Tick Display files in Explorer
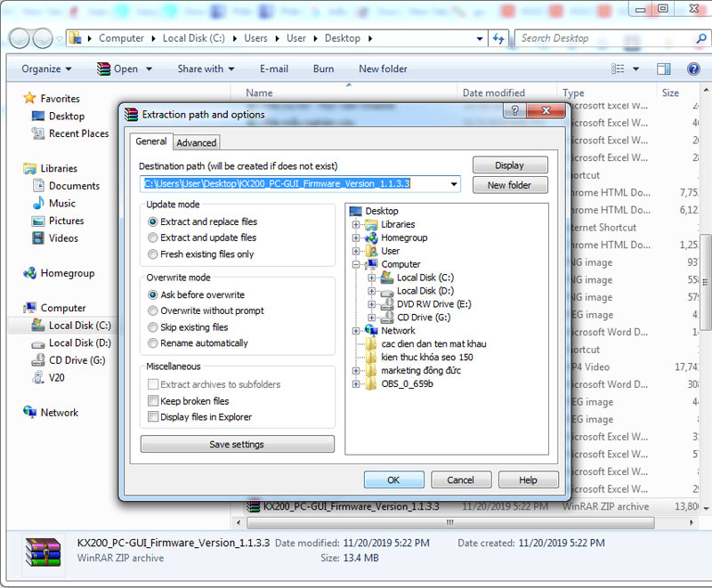This screenshot has width=712, height=588. [153, 416]
